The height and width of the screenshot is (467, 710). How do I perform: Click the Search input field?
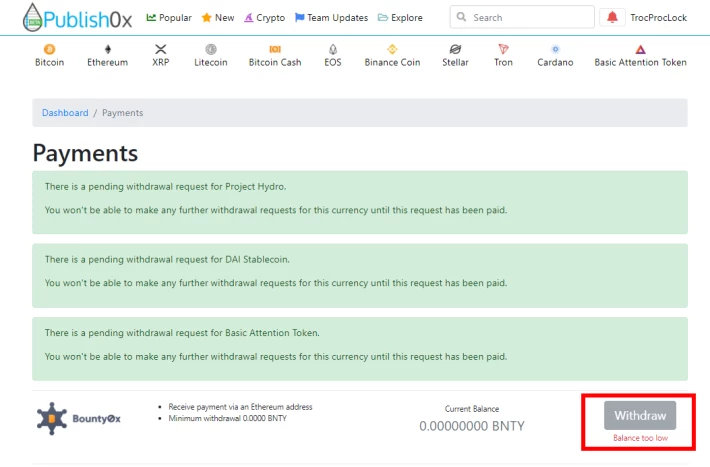522,17
